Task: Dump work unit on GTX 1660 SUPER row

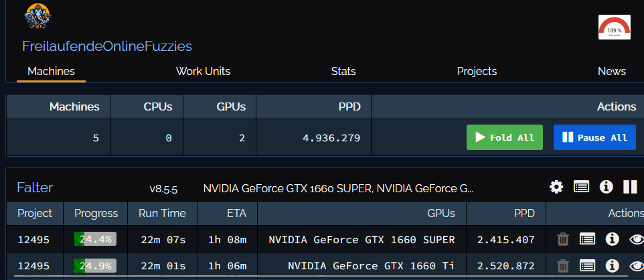Action: (x=563, y=239)
